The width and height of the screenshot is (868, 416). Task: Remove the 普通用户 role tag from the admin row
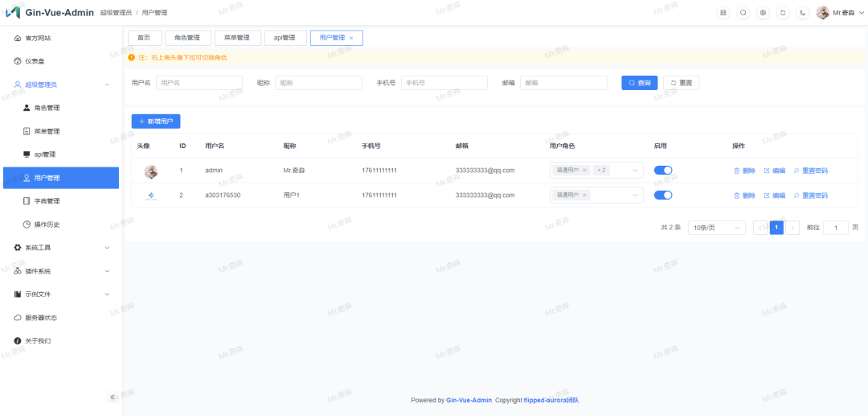pyautogui.click(x=584, y=171)
